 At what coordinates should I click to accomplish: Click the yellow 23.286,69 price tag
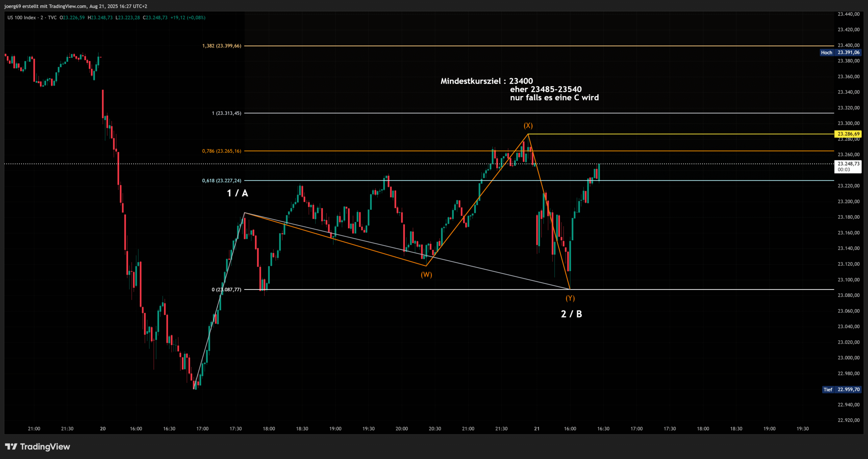848,134
